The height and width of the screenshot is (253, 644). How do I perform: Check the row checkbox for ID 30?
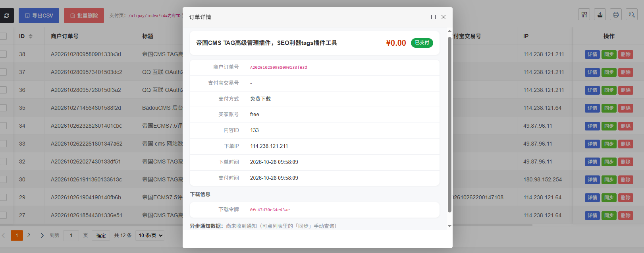tap(3, 179)
